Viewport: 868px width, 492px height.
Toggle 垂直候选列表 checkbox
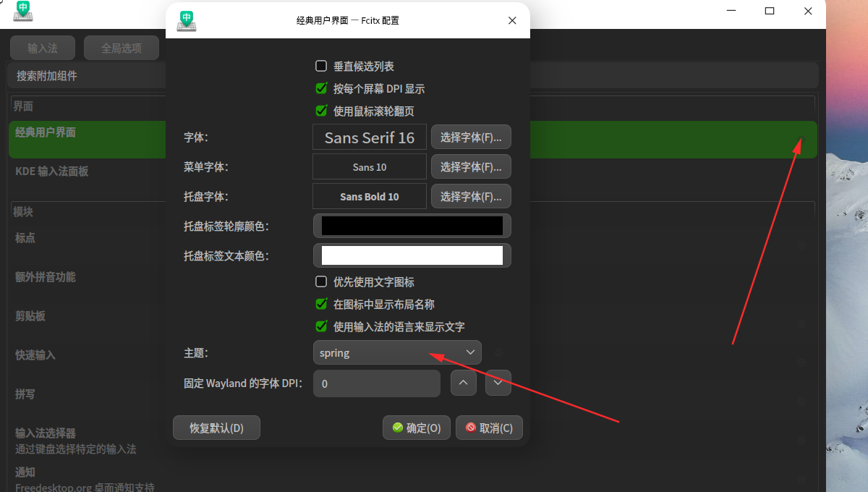(321, 67)
